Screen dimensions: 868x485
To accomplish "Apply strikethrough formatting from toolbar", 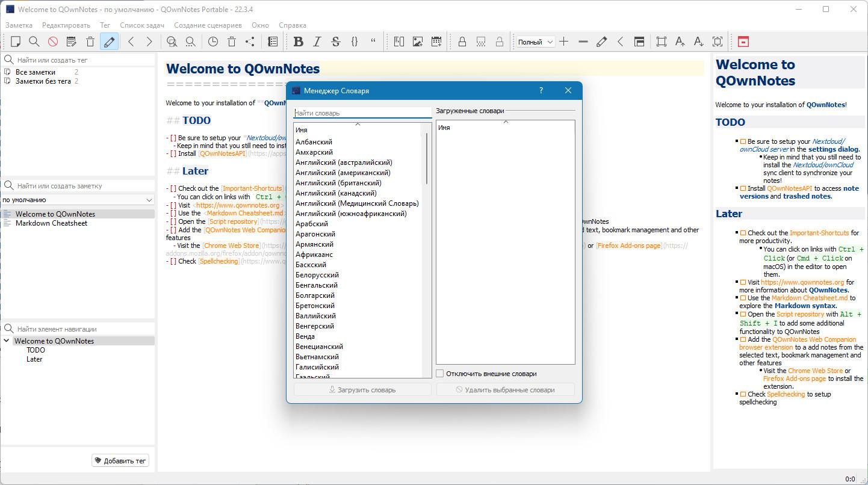I will click(336, 42).
